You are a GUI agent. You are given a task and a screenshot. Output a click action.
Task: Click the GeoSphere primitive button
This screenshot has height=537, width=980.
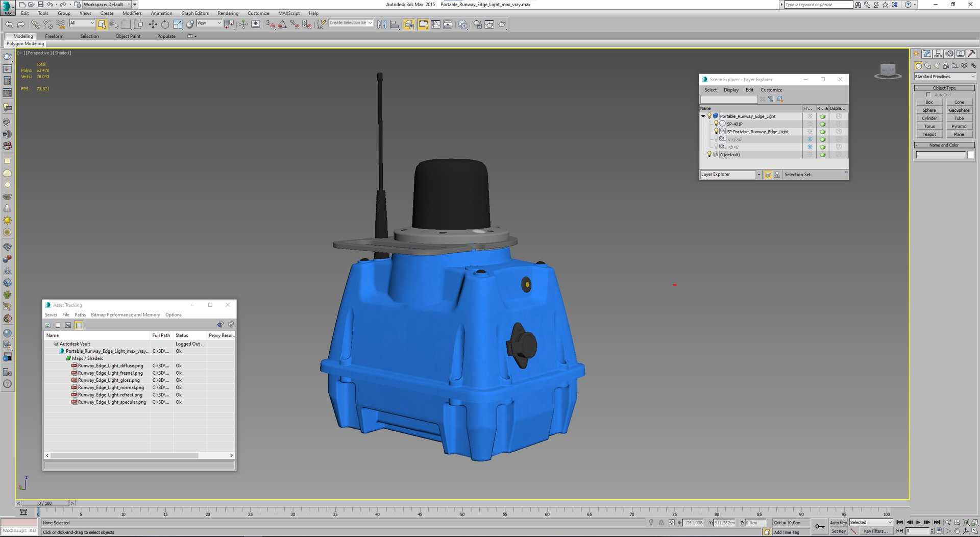coord(959,110)
